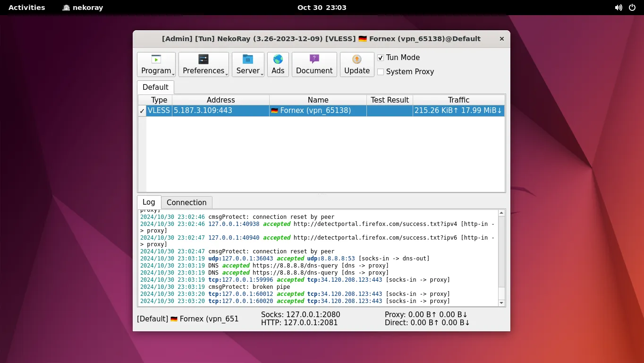The height and width of the screenshot is (363, 644).
Task: Open the Preferences dropdown button
Action: pyautogui.click(x=203, y=65)
